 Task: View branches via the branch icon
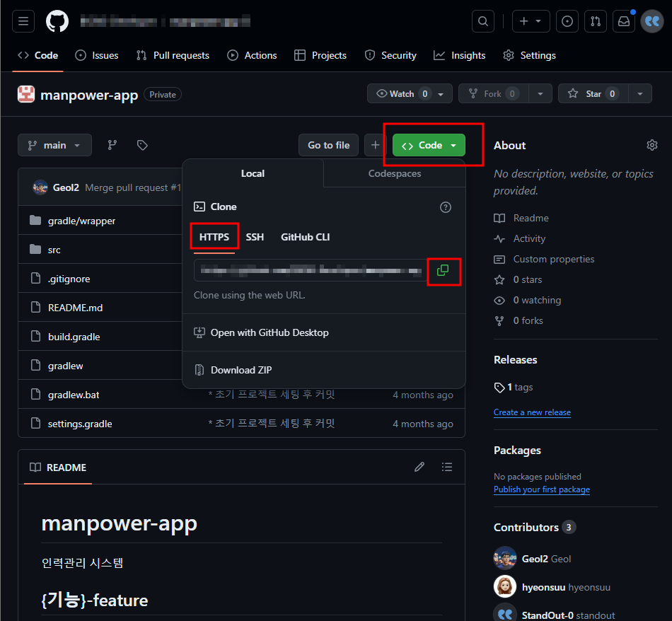pyautogui.click(x=112, y=145)
